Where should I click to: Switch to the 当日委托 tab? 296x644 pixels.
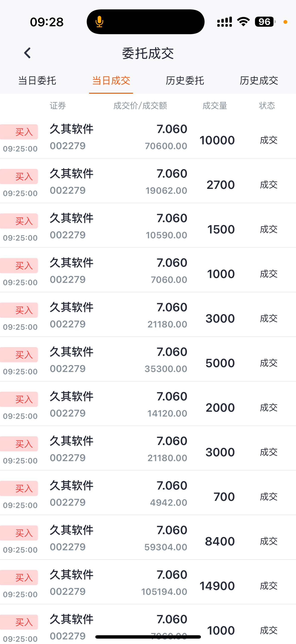click(x=37, y=80)
